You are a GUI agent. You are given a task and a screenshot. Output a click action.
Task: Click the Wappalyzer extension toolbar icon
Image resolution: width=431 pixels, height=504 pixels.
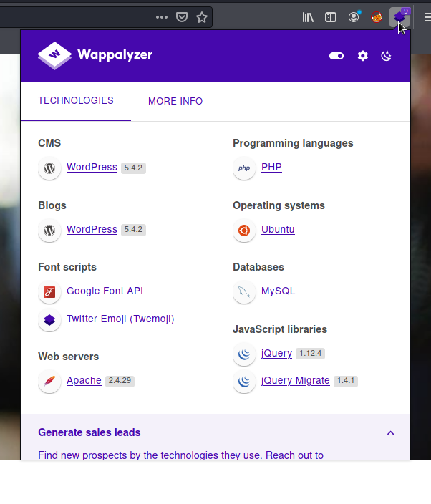pos(399,17)
